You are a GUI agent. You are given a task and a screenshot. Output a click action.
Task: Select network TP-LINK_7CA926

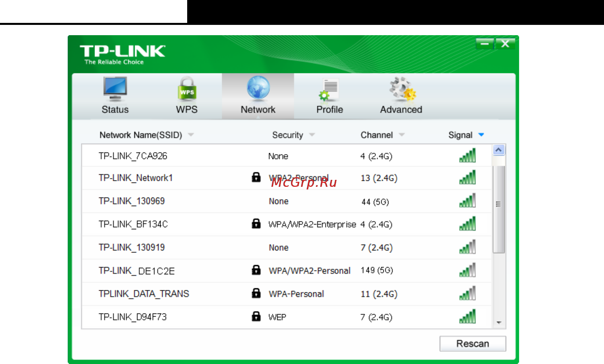[x=133, y=156]
